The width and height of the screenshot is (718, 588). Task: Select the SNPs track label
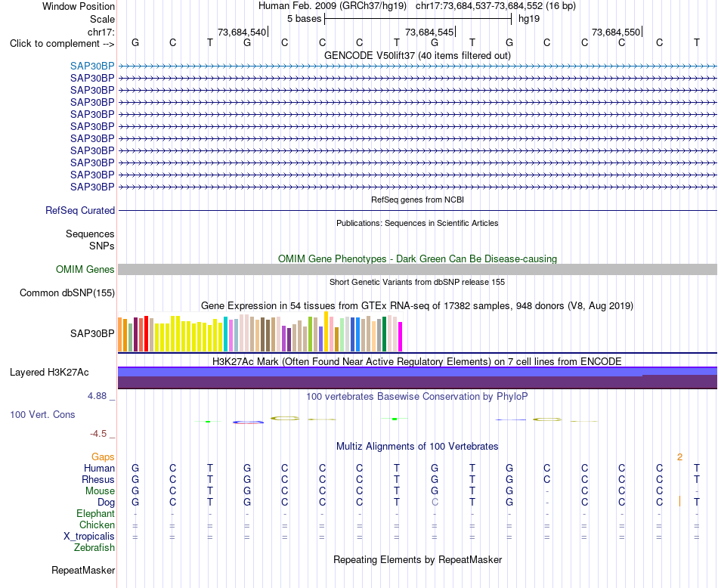[x=102, y=246]
